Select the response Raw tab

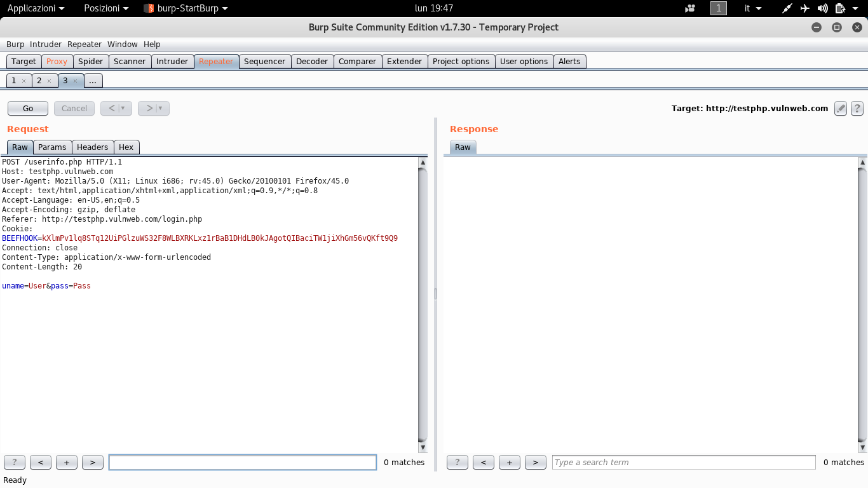[463, 147]
